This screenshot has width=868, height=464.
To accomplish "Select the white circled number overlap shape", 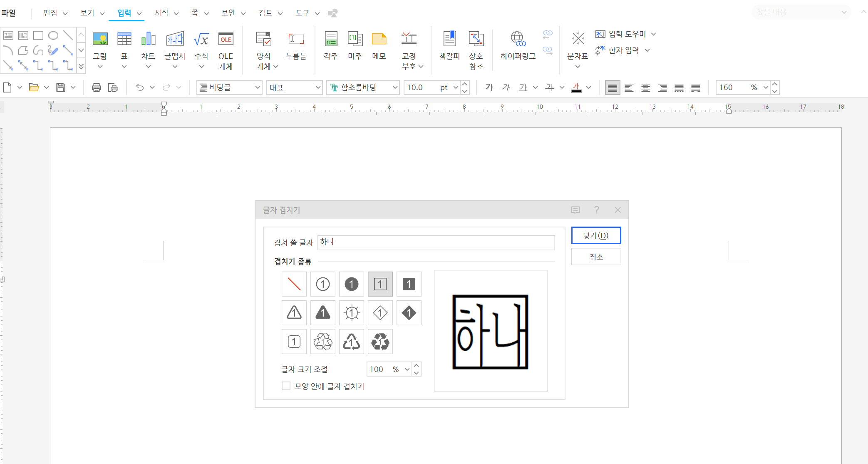I will [322, 284].
